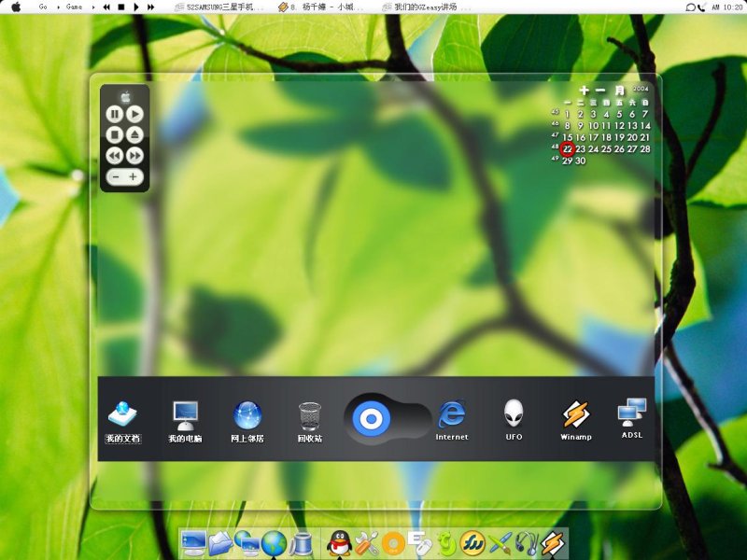
Task: Click the blue toggle knob in launcher center
Action: coord(370,419)
